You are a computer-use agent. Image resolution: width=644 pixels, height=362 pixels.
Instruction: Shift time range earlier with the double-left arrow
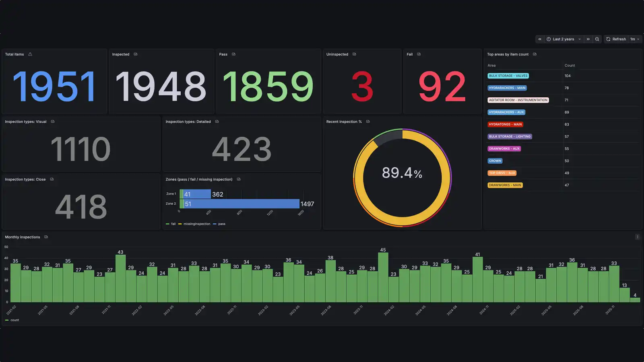540,39
